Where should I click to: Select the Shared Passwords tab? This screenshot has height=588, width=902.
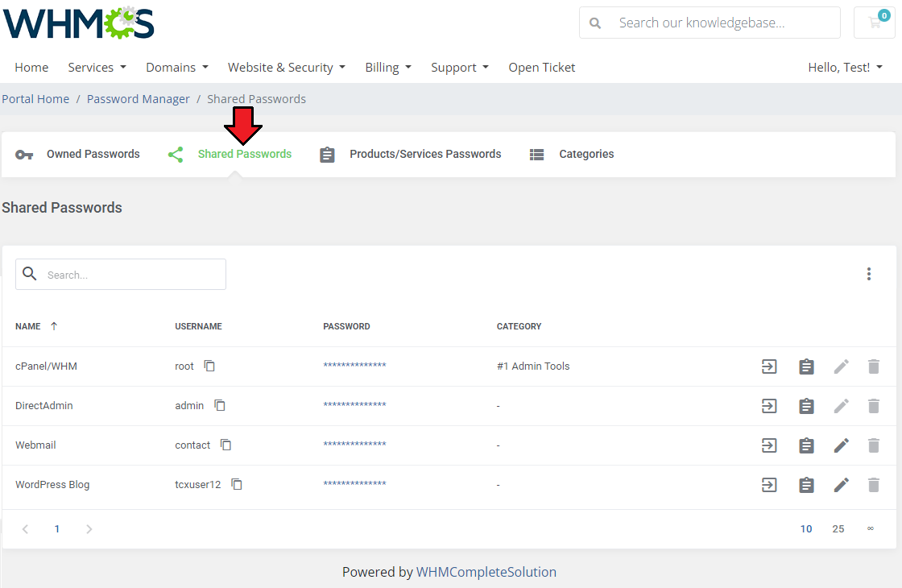[230, 154]
